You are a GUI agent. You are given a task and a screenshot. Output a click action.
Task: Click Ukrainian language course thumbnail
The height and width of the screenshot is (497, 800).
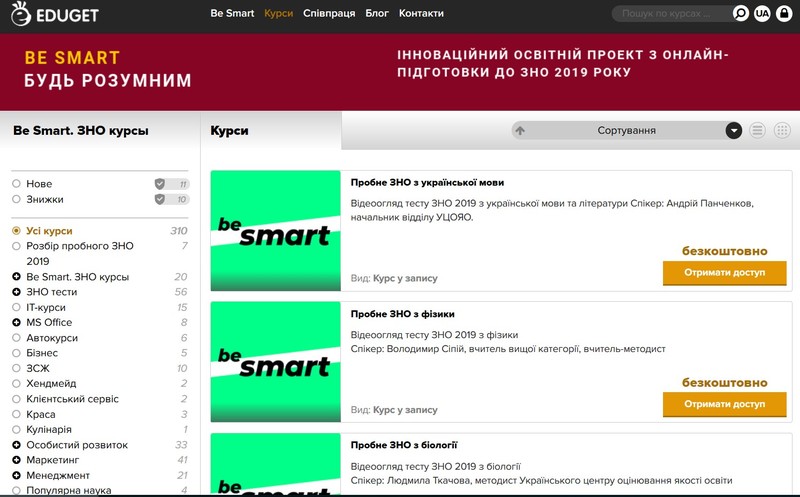[x=276, y=231]
